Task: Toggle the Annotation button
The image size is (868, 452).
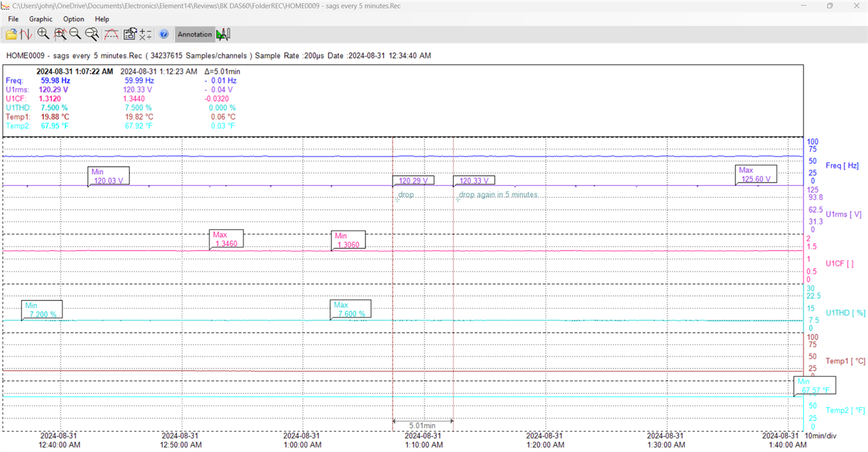Action: 195,35
